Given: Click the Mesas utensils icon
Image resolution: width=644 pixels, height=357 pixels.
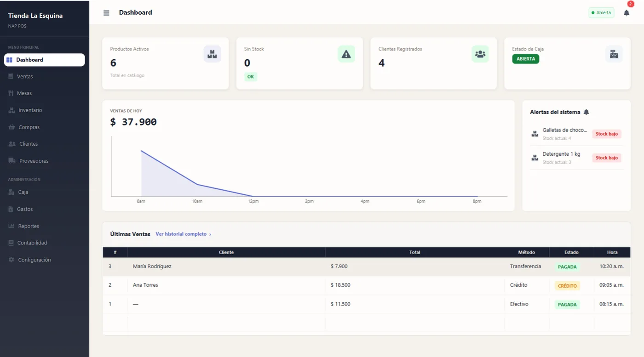Looking at the screenshot, I should [11, 93].
